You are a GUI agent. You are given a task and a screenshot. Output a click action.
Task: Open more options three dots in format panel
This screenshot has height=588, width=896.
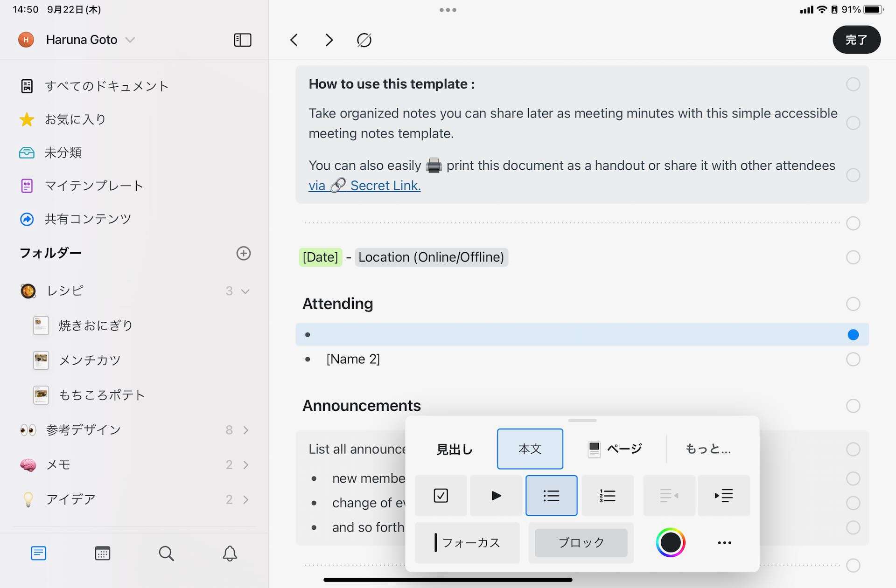pyautogui.click(x=724, y=543)
